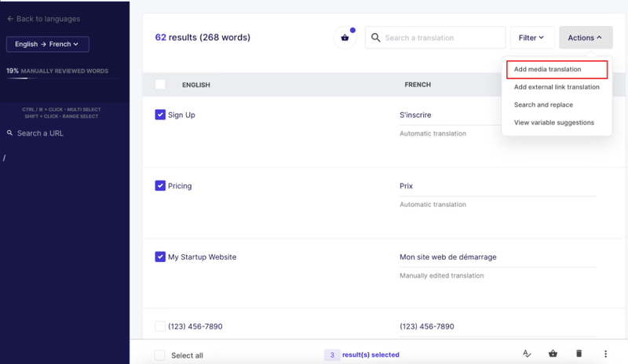
Task: Tick the Select all checkbox
Action: 160,355
